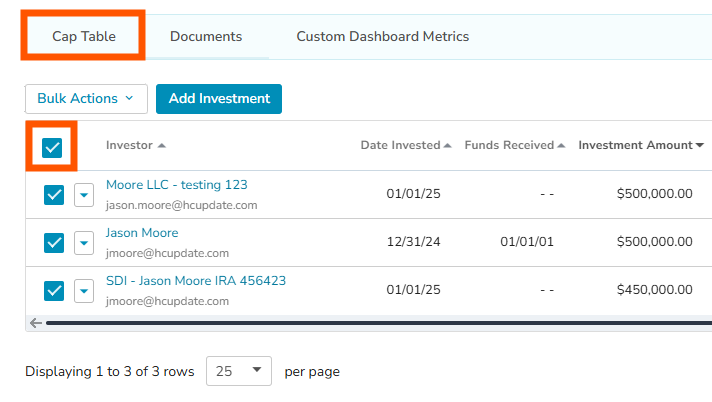Uncheck the Jason Moore row checkbox
712x402 pixels.
coord(54,243)
